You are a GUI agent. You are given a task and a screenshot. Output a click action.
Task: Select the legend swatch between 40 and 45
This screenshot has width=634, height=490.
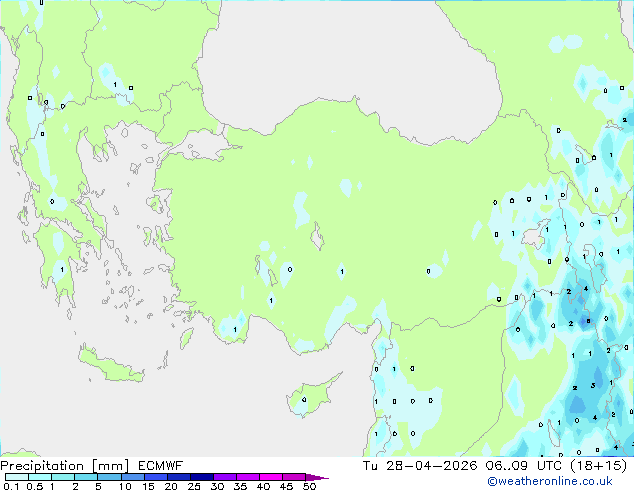click(x=271, y=477)
